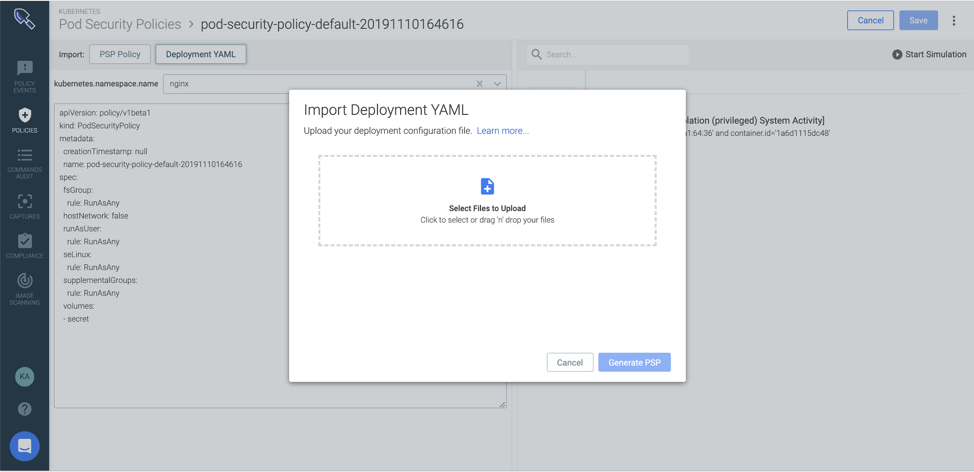The width and height of the screenshot is (974, 472).
Task: Click the text area resize handle
Action: coord(502,404)
